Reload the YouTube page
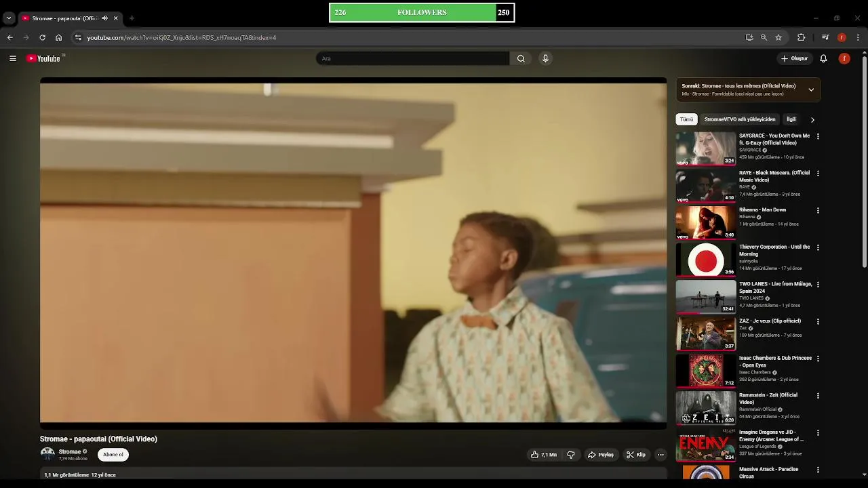 point(42,37)
